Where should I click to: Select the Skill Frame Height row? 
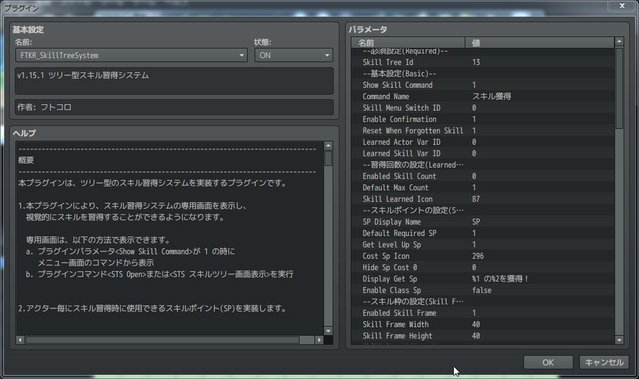point(483,336)
